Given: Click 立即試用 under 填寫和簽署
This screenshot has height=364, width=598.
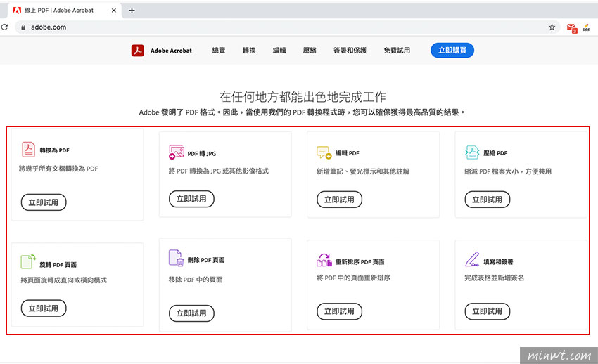Looking at the screenshot, I should pos(488,311).
